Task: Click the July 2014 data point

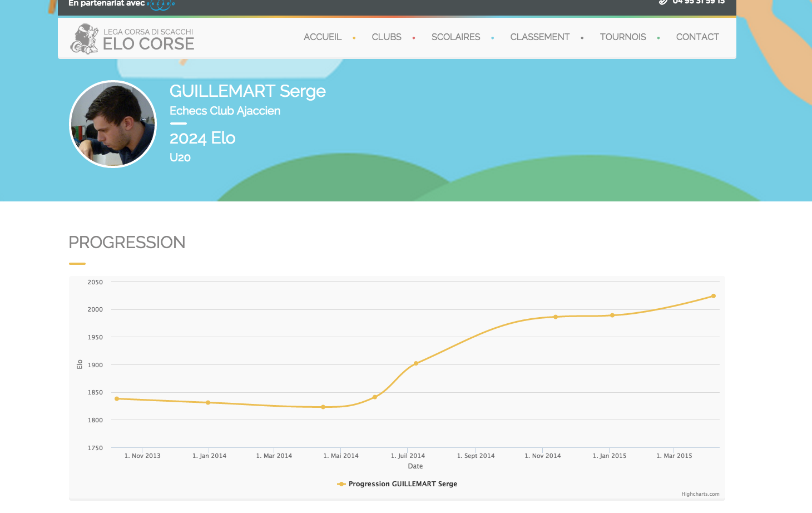Action: click(x=416, y=363)
